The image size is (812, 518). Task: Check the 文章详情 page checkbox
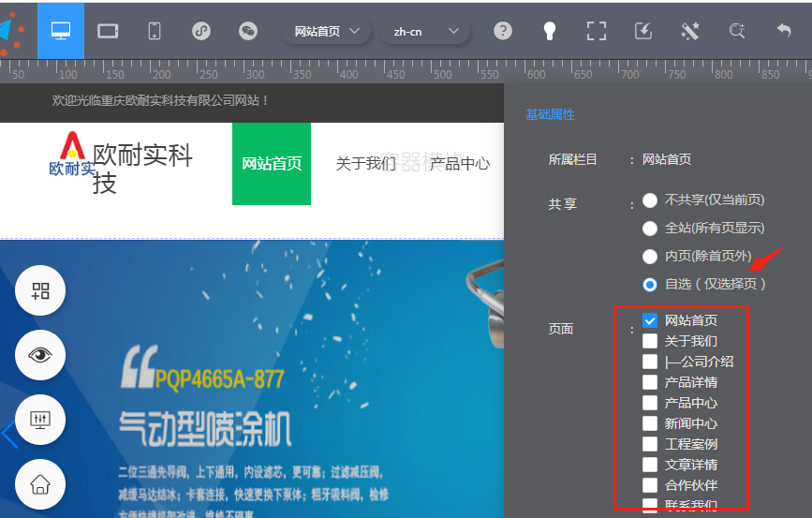650,465
